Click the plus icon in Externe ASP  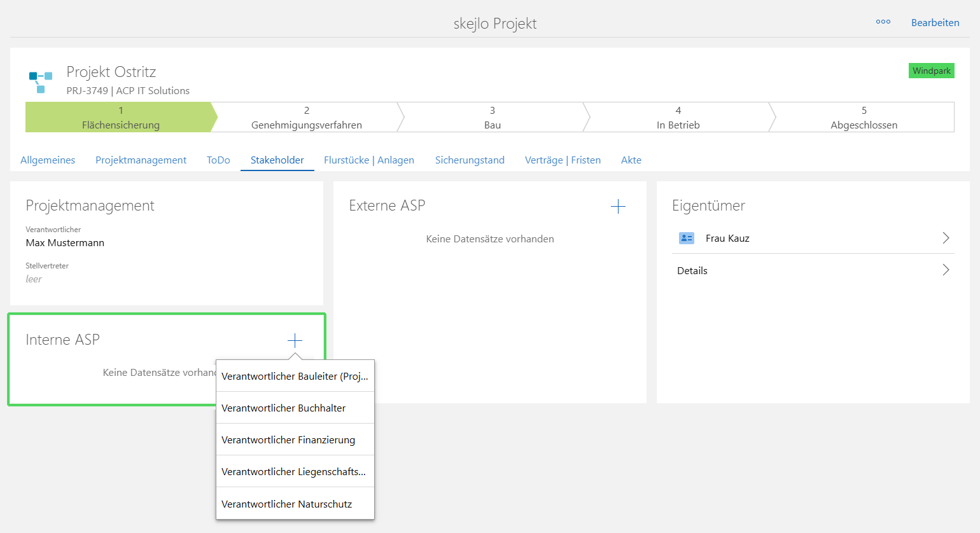pyautogui.click(x=618, y=207)
